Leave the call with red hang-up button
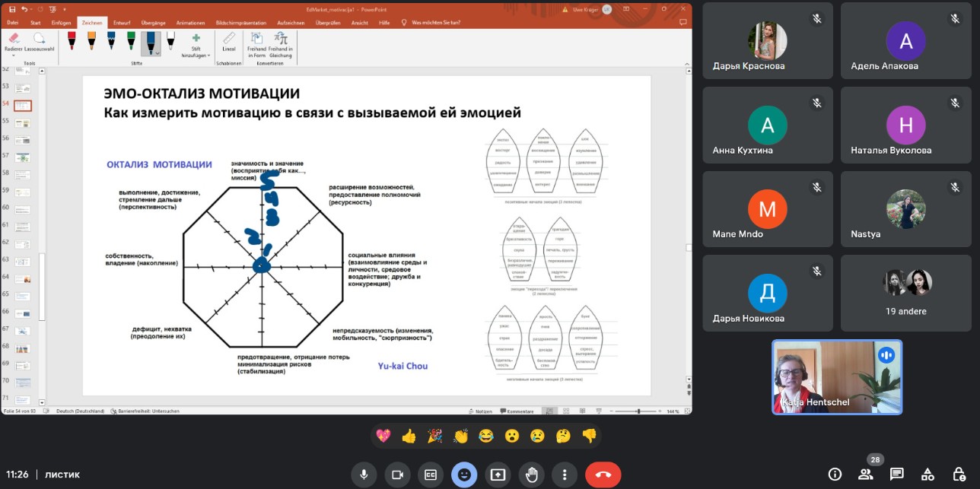980x489 pixels. coord(603,475)
